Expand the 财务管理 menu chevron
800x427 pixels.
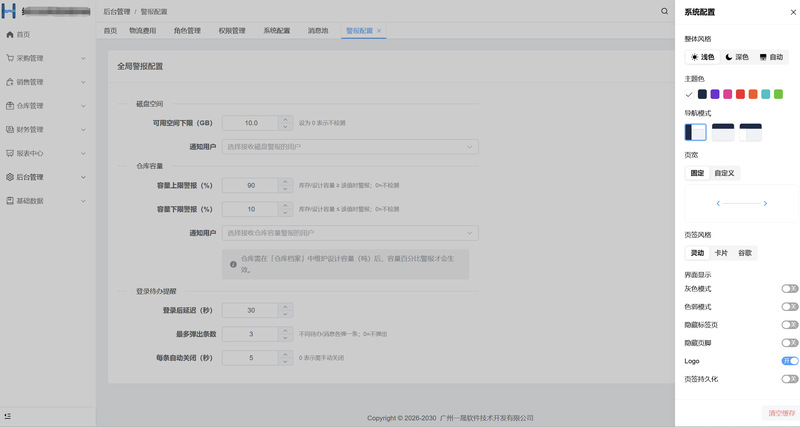tap(83, 130)
